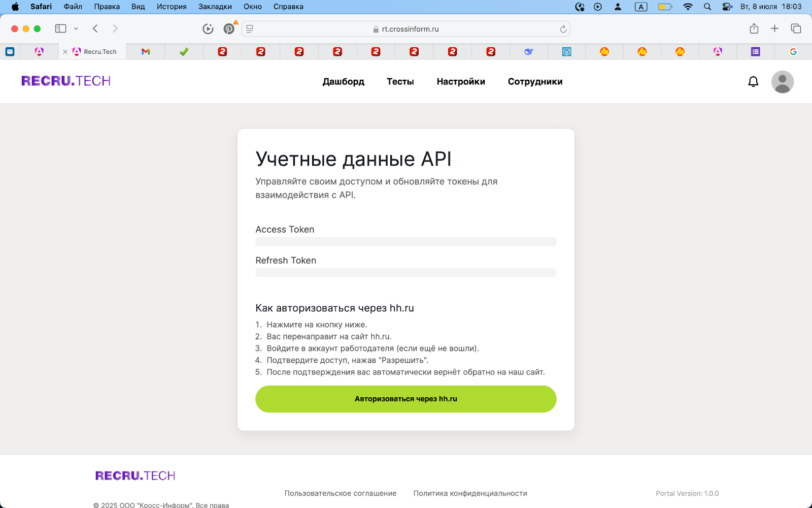Open the Сотрудники page

click(x=535, y=82)
